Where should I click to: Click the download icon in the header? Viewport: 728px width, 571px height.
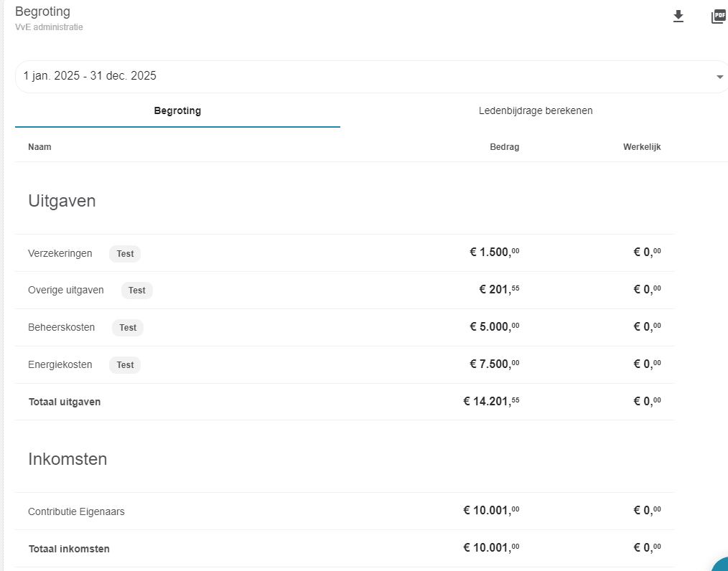(678, 16)
